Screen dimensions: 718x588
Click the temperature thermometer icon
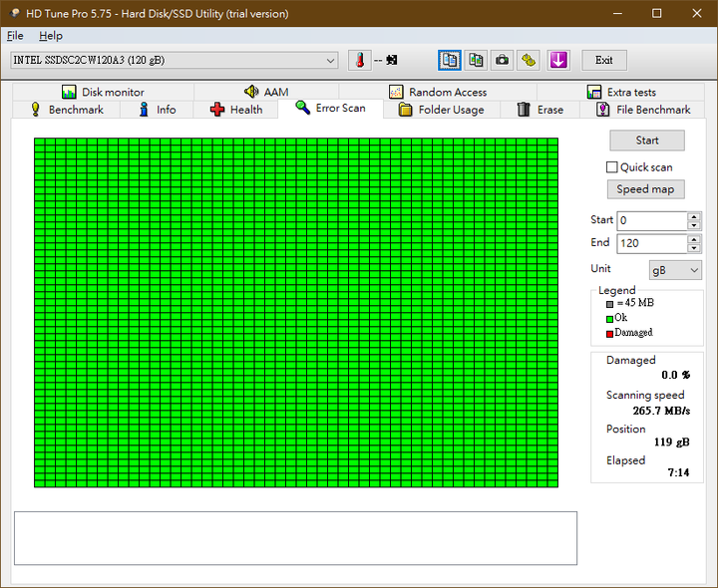[359, 60]
